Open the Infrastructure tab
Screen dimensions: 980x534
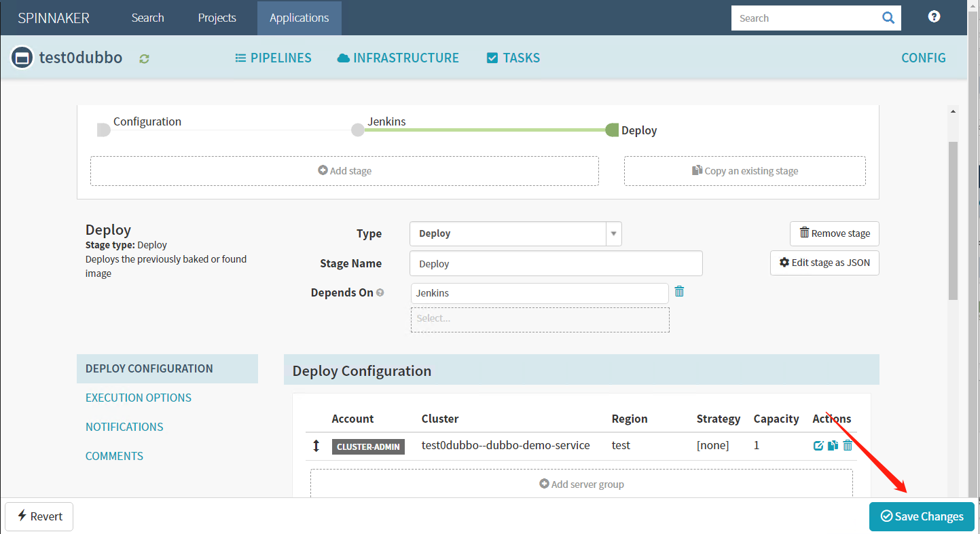[x=398, y=58]
